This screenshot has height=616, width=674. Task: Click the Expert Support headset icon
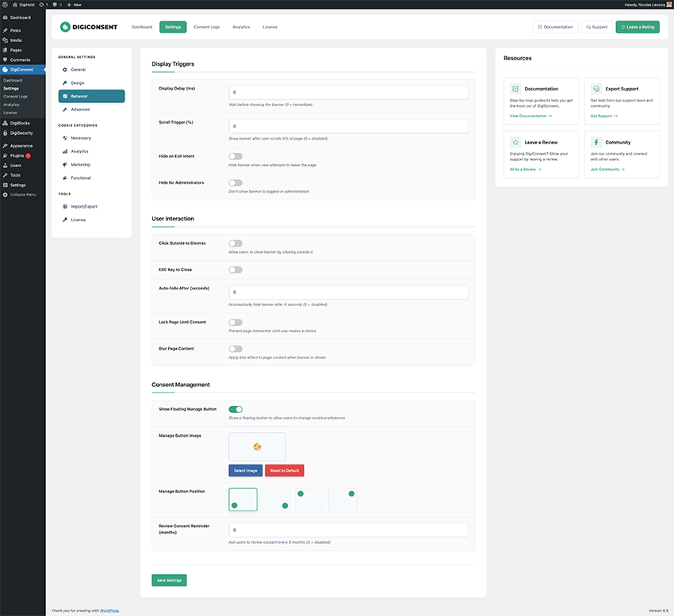(596, 89)
